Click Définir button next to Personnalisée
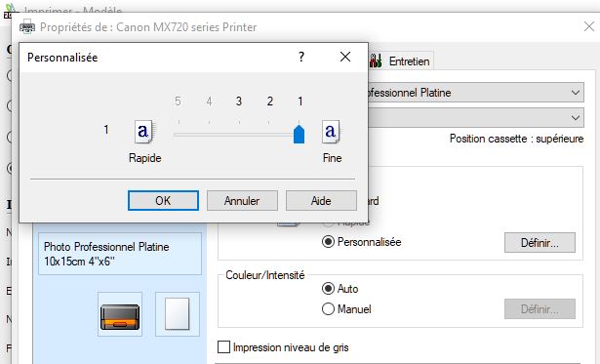Image resolution: width=600 pixels, height=364 pixels. pyautogui.click(x=540, y=243)
